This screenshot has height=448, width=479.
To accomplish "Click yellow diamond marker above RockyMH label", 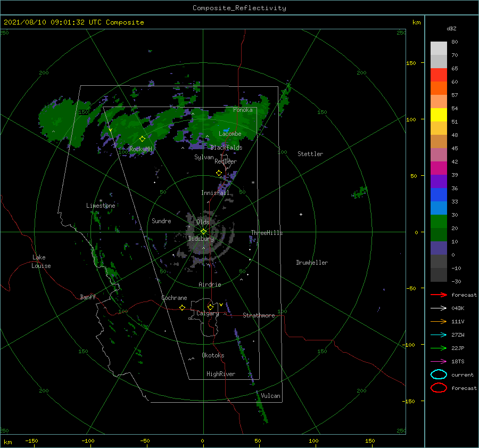I will pos(142,139).
